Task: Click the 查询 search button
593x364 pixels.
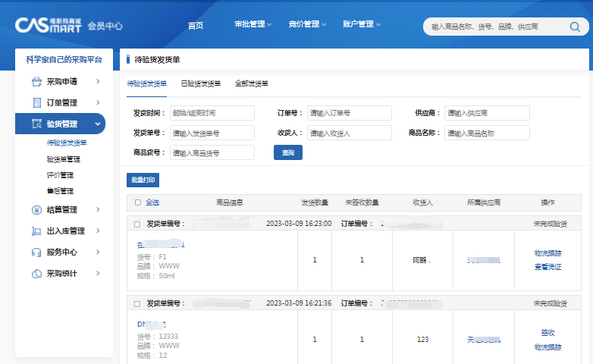Action: pyautogui.click(x=287, y=152)
